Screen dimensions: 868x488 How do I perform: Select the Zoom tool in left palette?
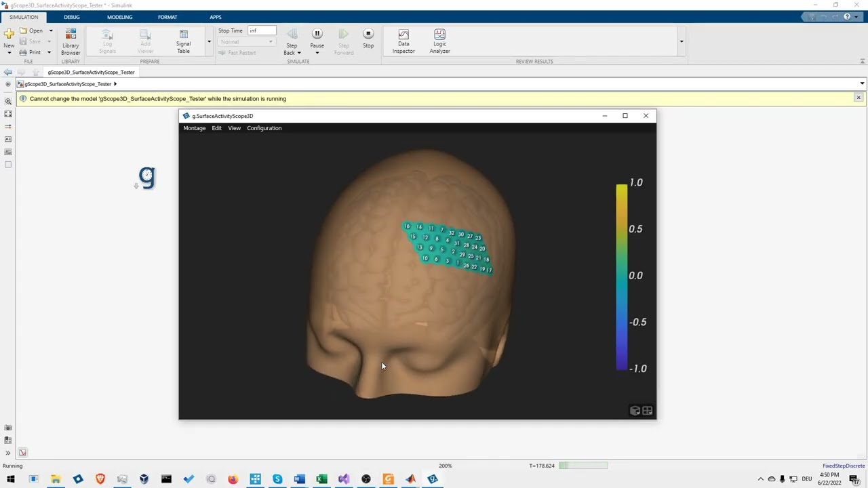[x=8, y=101]
